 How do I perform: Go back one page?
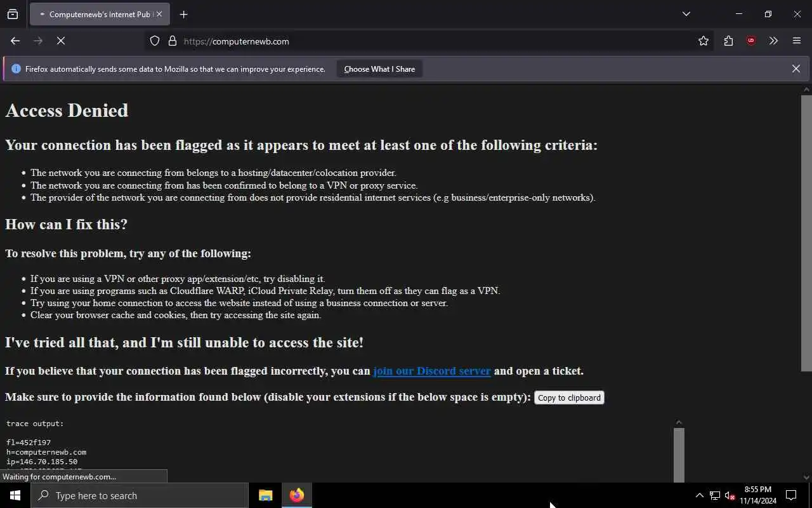pos(15,41)
